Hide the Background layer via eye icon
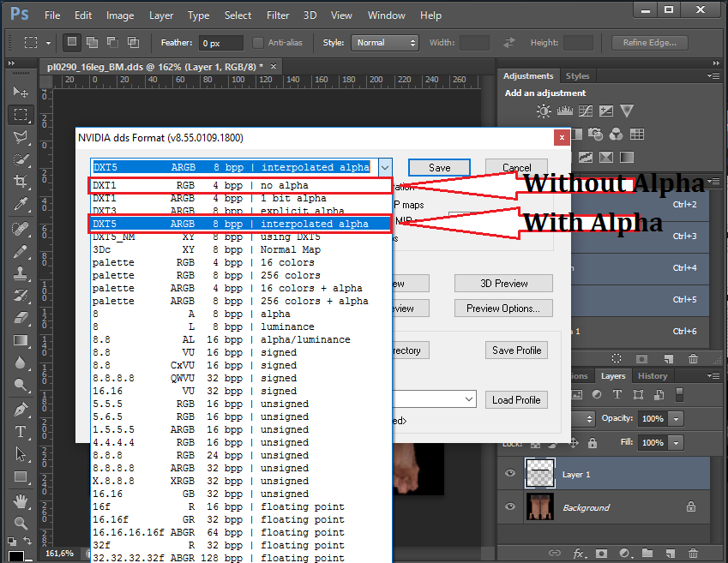Screen dimensions: 728x563 [x=510, y=506]
